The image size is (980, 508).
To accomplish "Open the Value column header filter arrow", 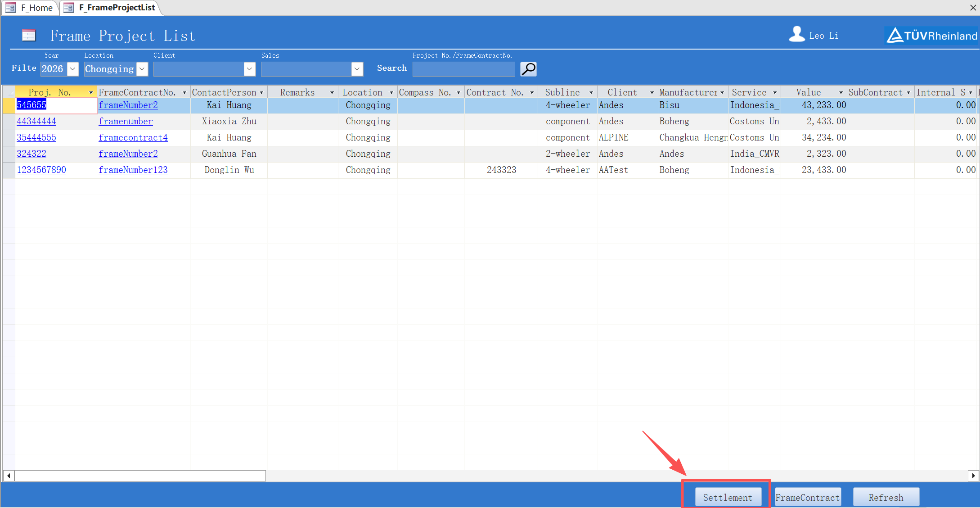I will [x=841, y=93].
